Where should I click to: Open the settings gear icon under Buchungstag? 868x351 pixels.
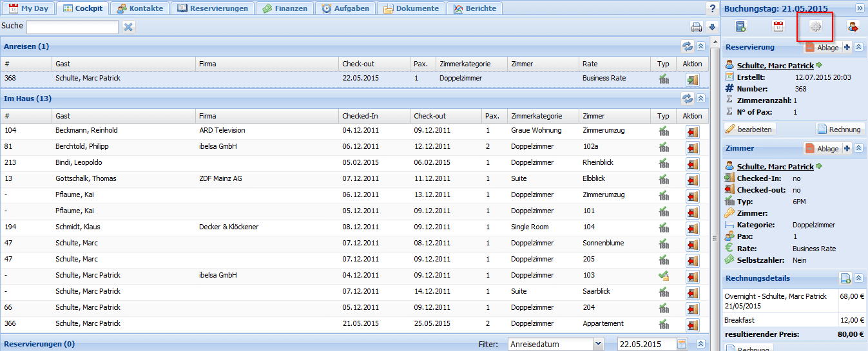coord(815,26)
